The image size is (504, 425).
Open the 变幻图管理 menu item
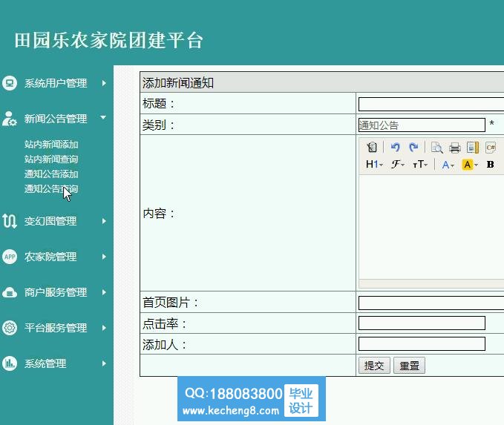(x=50, y=221)
